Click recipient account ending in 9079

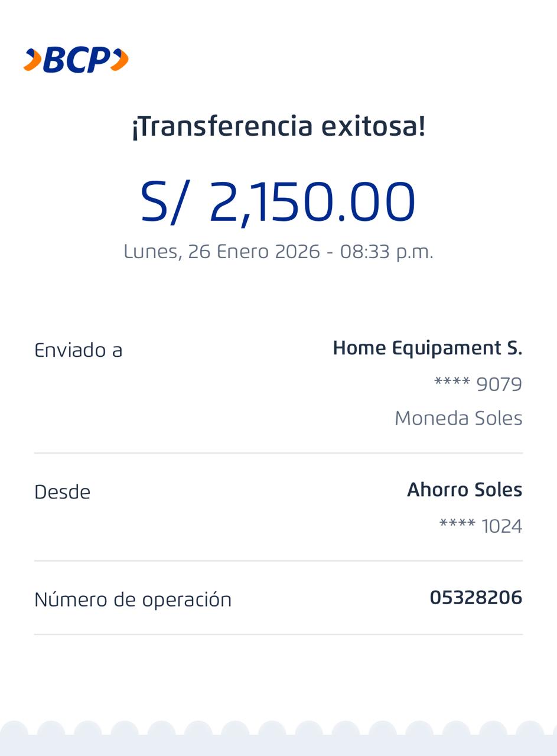478,384
